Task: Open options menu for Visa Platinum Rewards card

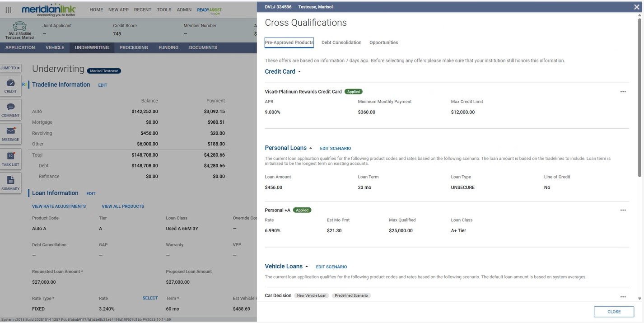Action: point(623,92)
